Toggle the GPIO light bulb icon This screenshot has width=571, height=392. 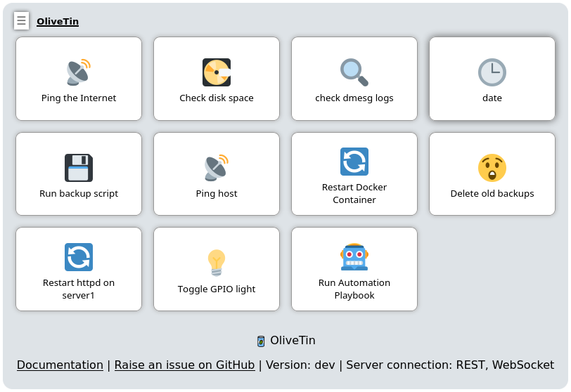click(x=217, y=263)
